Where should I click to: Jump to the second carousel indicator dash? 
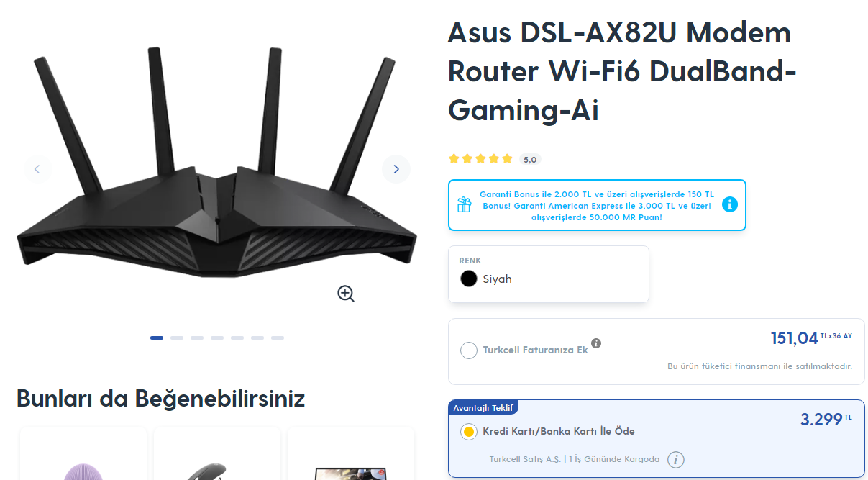[177, 338]
